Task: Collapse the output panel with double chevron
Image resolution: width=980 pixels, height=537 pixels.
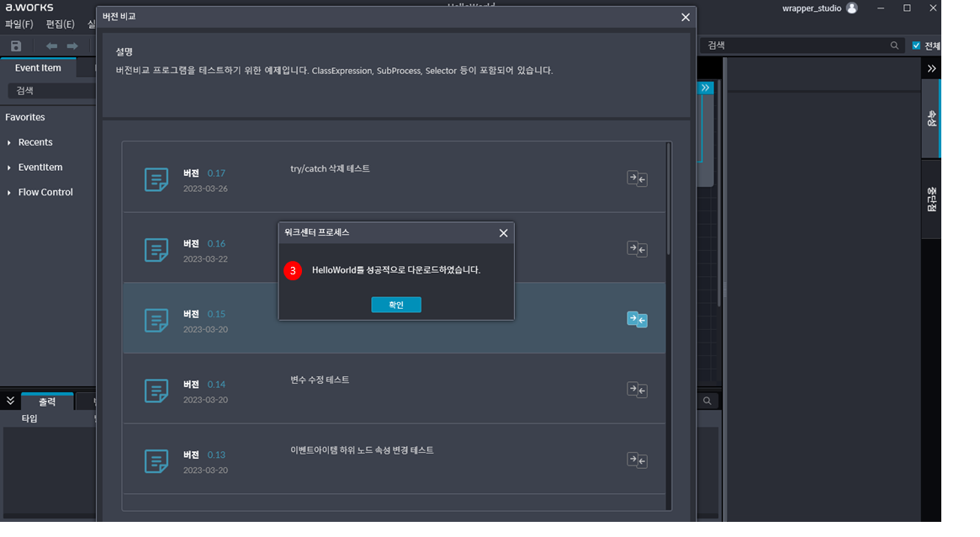Action: 10,401
